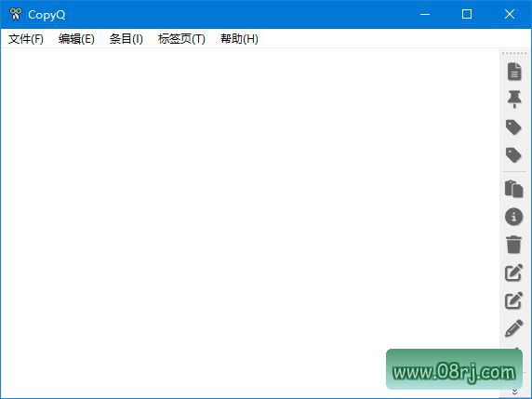Minimize the CopyQ window

[x=425, y=14]
